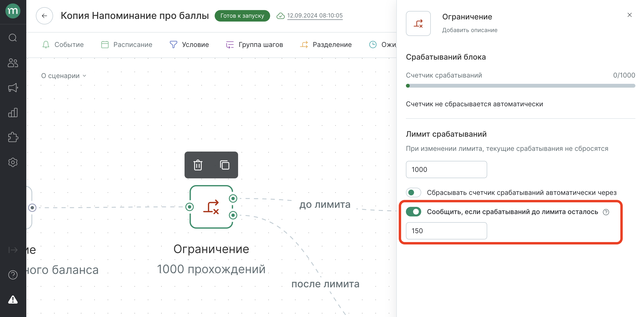
Task: Click the 1000 прохождений node caption
Action: (211, 269)
